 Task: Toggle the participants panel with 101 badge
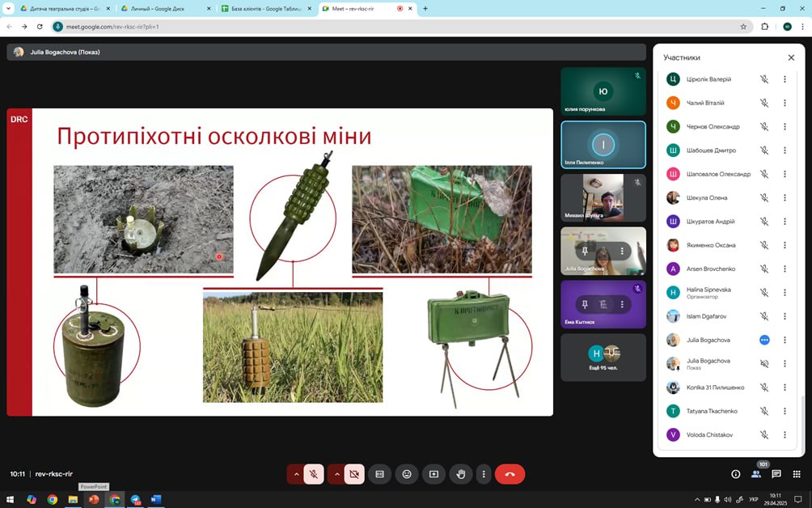(x=756, y=474)
